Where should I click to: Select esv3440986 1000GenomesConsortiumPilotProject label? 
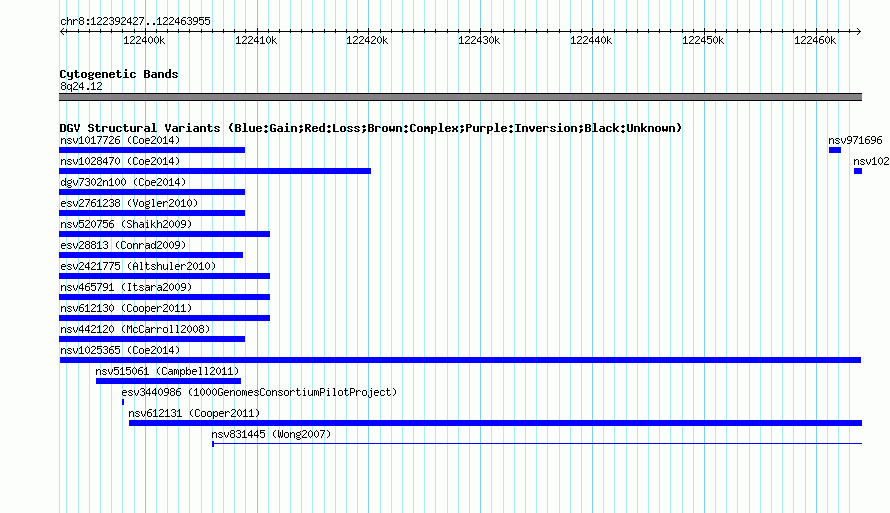click(x=259, y=392)
